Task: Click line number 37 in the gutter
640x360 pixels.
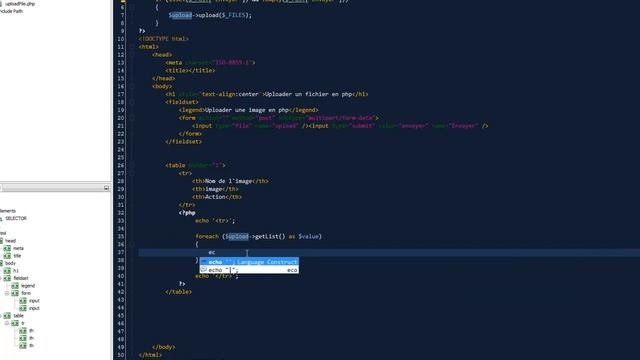Action: pos(120,252)
